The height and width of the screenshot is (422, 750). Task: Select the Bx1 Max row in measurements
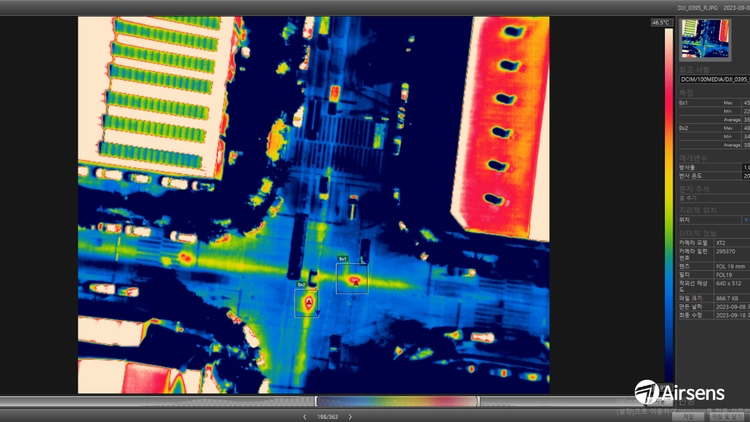coord(715,103)
